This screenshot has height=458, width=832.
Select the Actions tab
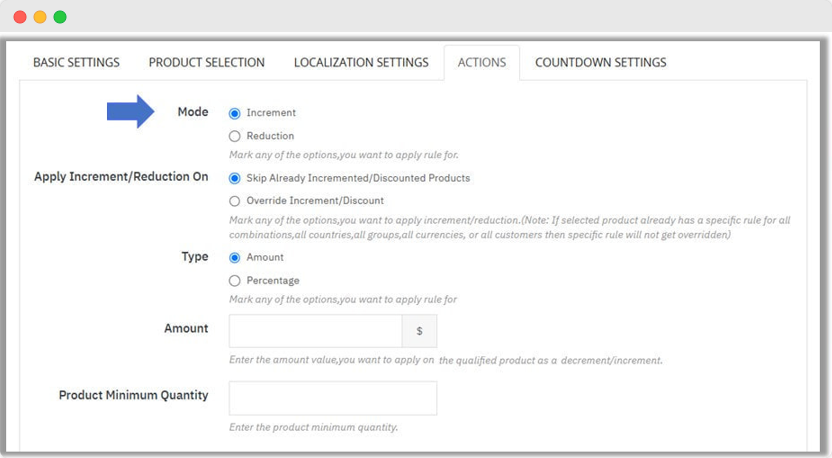point(481,63)
